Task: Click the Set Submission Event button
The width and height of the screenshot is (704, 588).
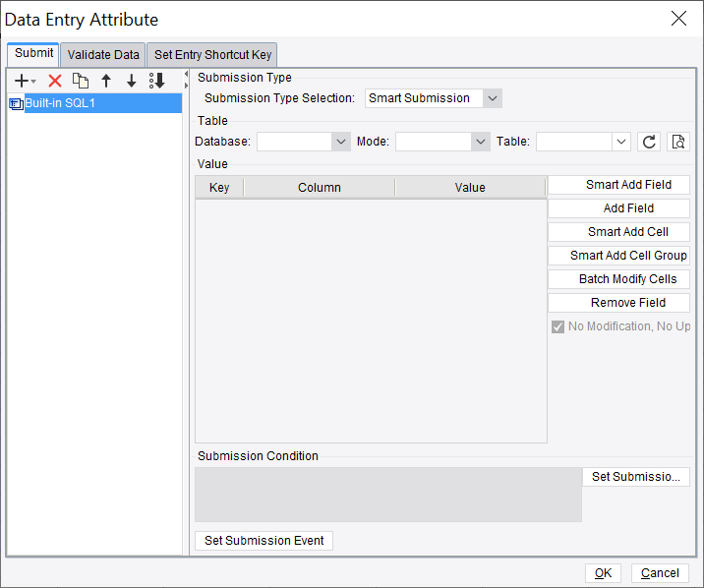Action: (264, 541)
